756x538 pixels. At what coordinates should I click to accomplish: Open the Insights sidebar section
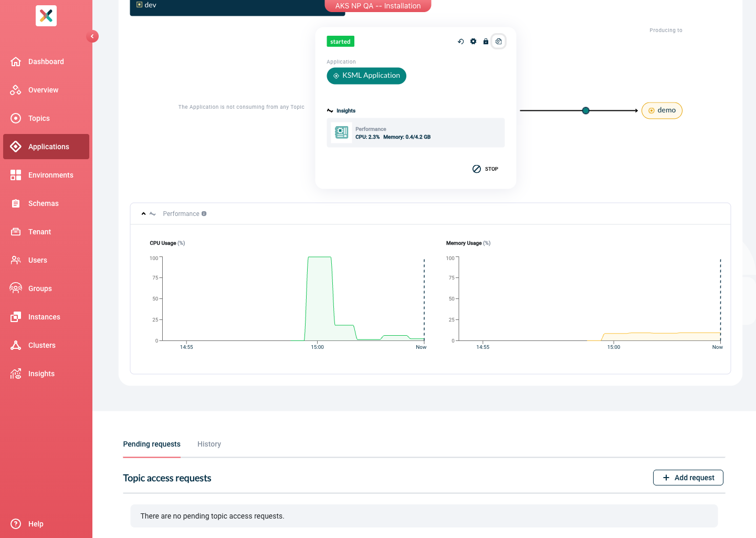(41, 374)
